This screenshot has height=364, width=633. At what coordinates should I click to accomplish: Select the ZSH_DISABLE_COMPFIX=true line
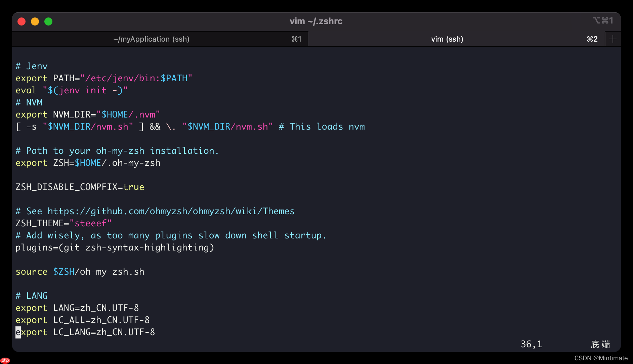(x=80, y=187)
